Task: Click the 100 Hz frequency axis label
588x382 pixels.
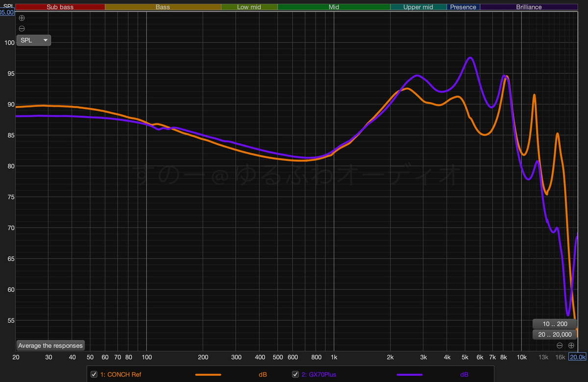Action: (x=147, y=357)
